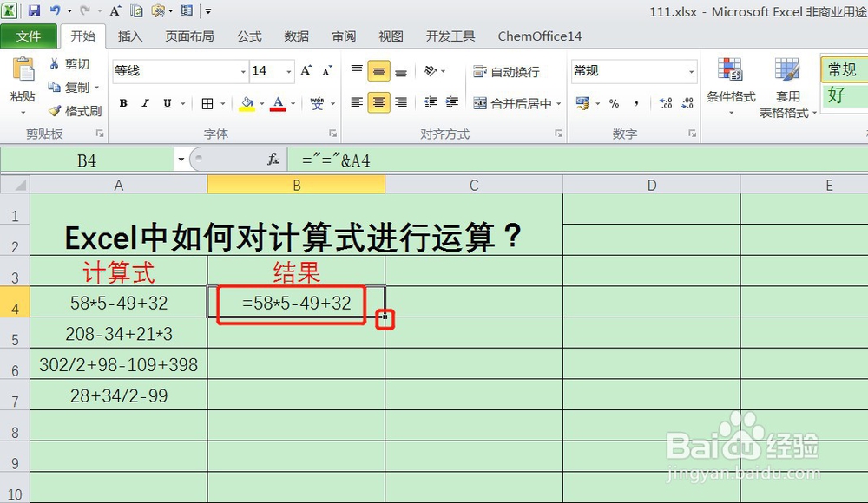Click 合并后居中 merge and center button
Viewport: 868px width, 503px height.
pyautogui.click(x=513, y=103)
